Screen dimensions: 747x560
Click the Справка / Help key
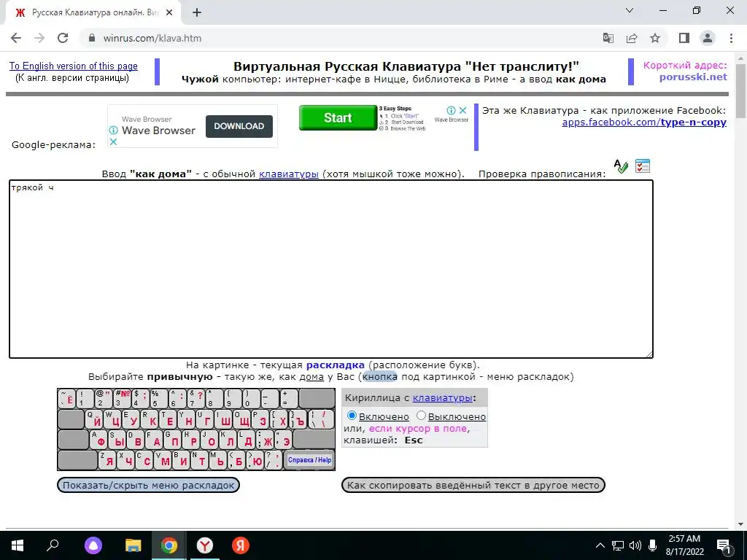point(309,460)
